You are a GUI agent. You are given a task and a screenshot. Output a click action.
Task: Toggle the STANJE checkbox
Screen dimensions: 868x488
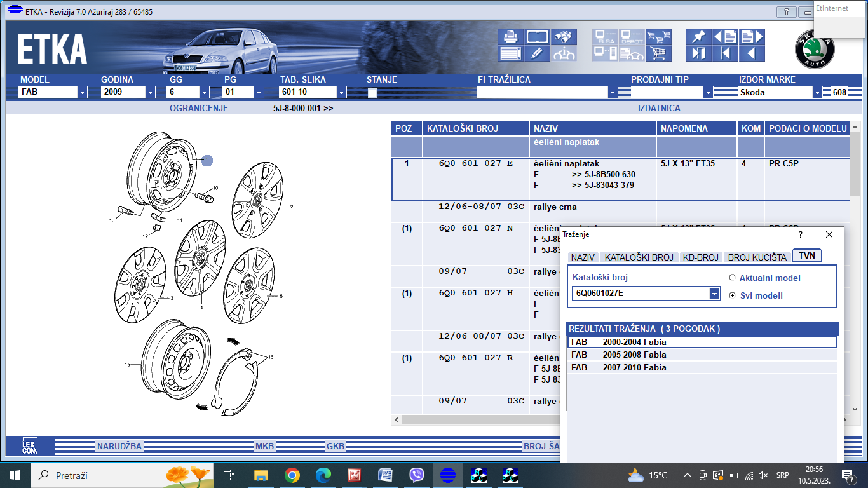(x=372, y=93)
